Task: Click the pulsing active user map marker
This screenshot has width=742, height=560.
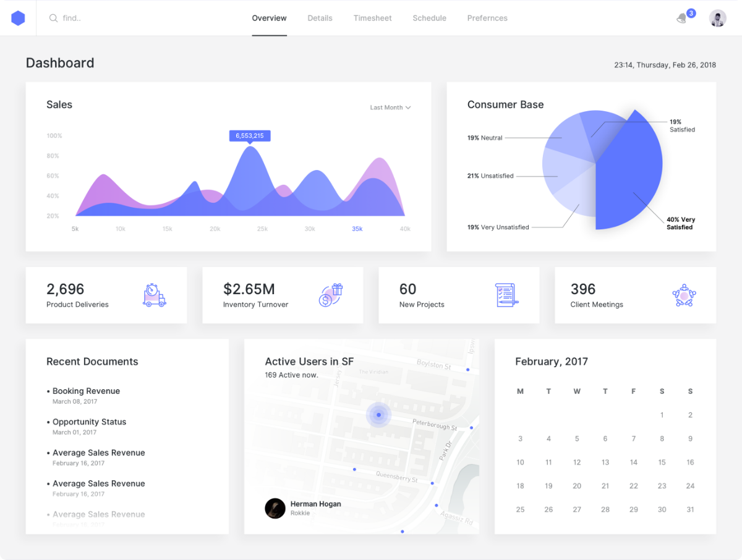Action: [378, 415]
